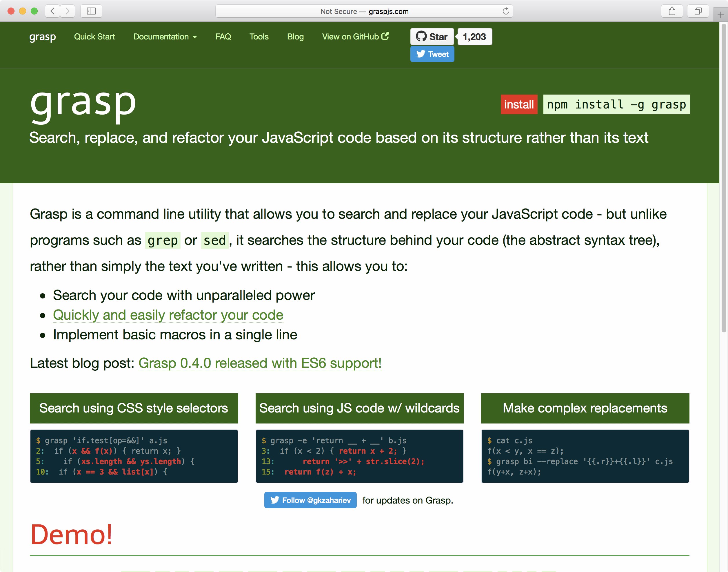Open the 1,203 stargazers count

[474, 37]
